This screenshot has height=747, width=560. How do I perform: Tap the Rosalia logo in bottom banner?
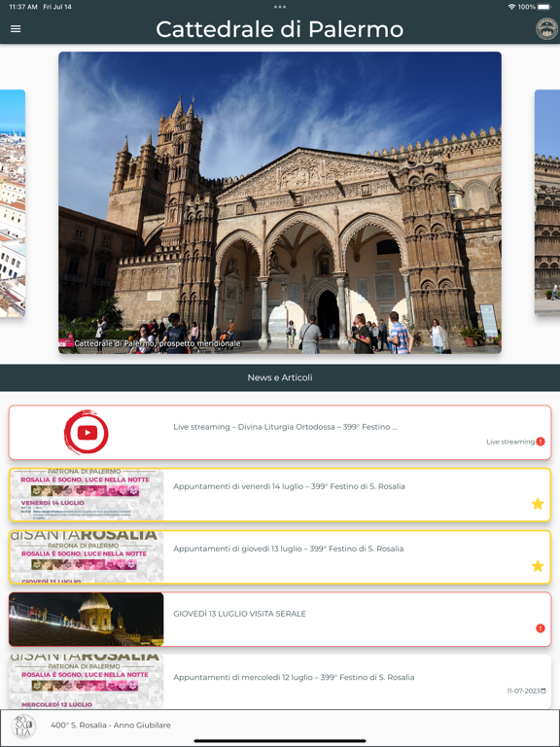23,727
